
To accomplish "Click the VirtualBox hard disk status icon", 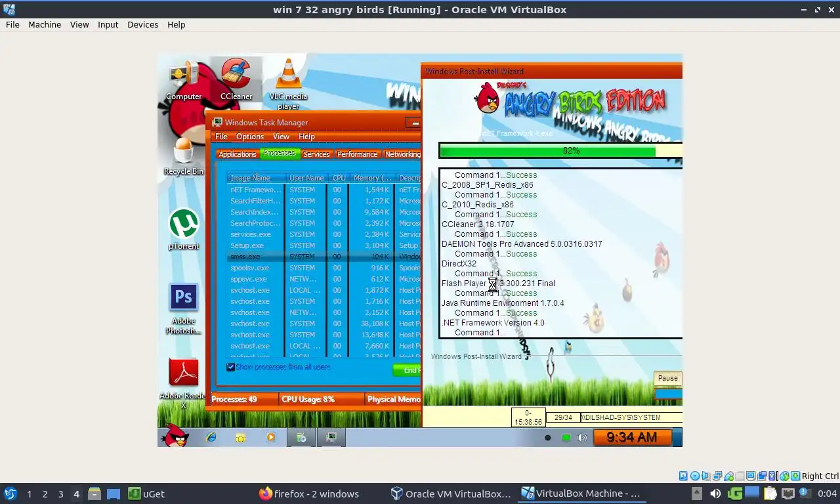I will click(x=683, y=476).
